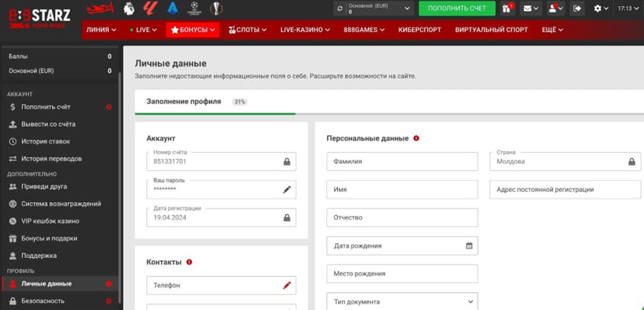This screenshot has height=310, width=644.
Task: Click the 31% profile completion badge
Action: [240, 102]
